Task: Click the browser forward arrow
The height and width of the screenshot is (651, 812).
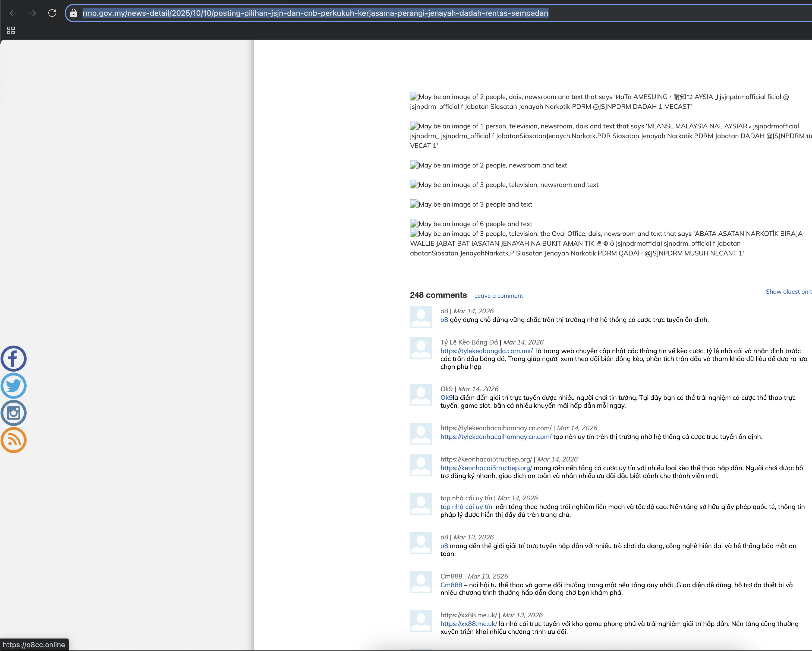Action: click(33, 13)
